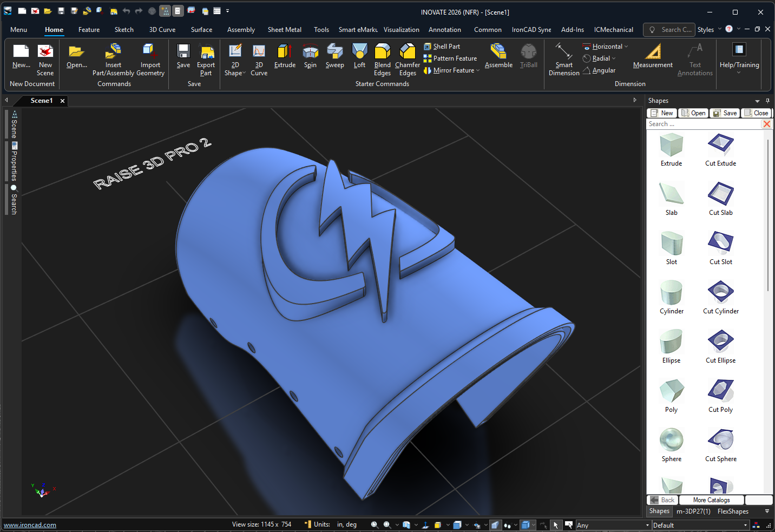The height and width of the screenshot is (532, 775).
Task: Toggle the select arrow tool in status bar
Action: point(556,525)
